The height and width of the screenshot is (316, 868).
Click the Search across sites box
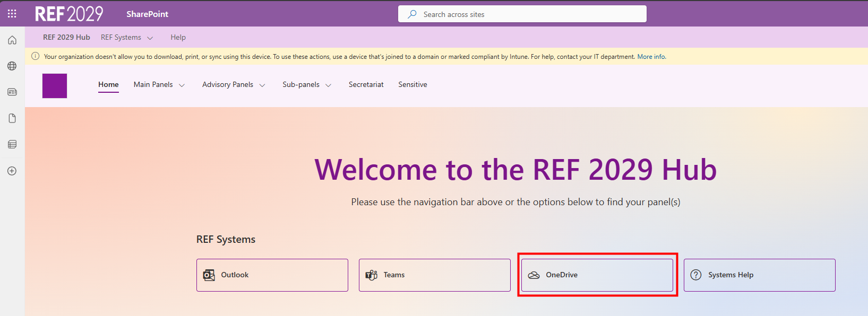click(x=522, y=14)
